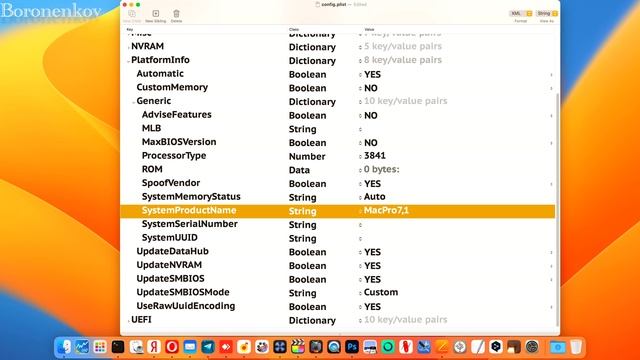Click the Data class on the ROM row
This screenshot has width=640, height=360.
299,170
